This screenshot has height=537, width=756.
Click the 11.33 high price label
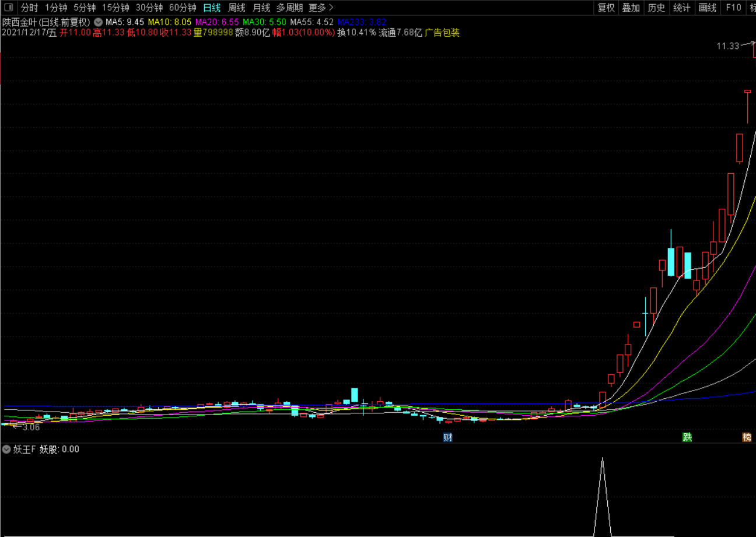(x=728, y=46)
